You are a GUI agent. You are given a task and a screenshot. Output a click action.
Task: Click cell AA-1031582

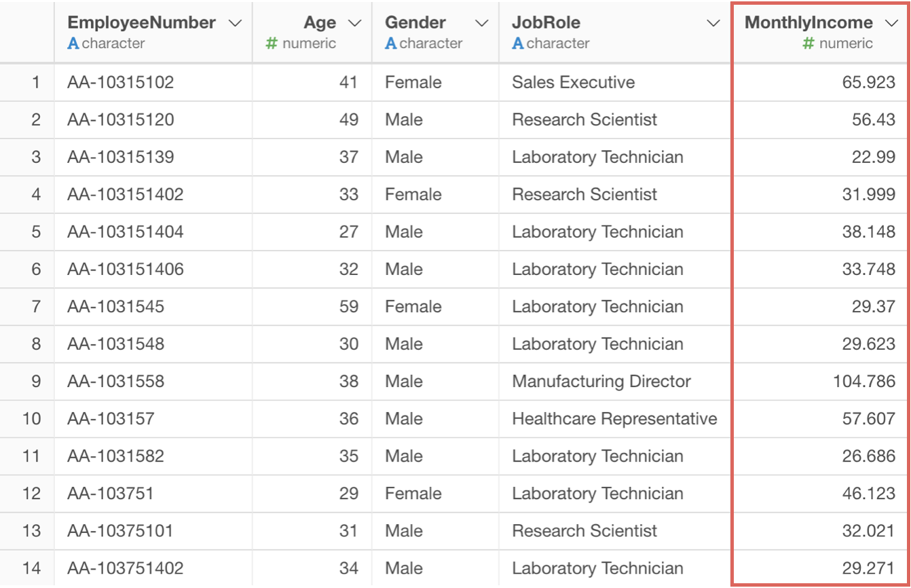(x=153, y=456)
